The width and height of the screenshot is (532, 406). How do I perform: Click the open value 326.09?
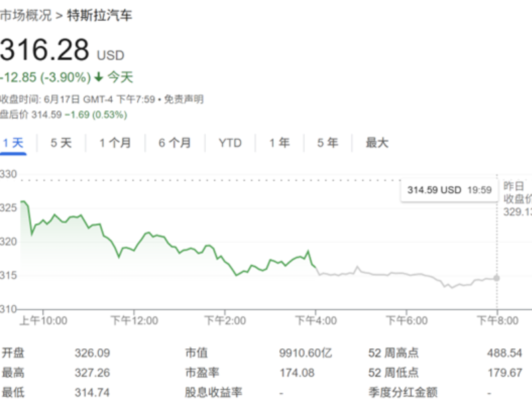(x=92, y=353)
